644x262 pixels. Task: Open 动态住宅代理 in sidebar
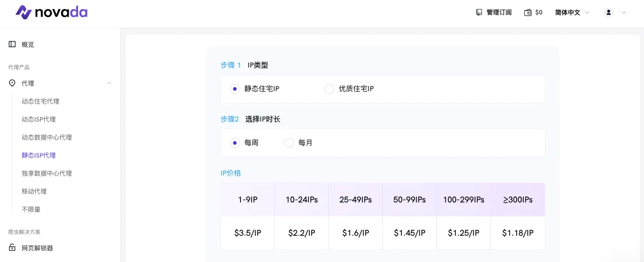40,101
